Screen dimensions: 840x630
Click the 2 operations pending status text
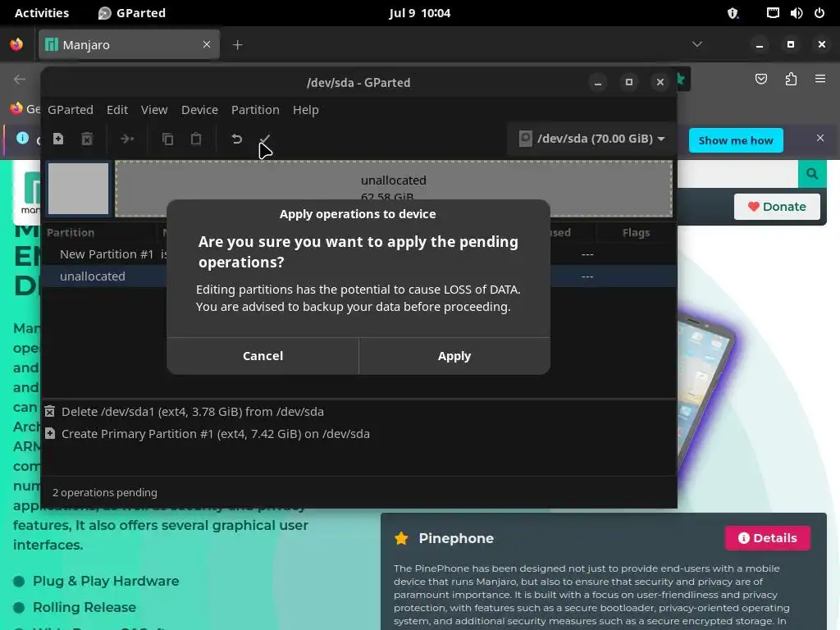pyautogui.click(x=105, y=492)
